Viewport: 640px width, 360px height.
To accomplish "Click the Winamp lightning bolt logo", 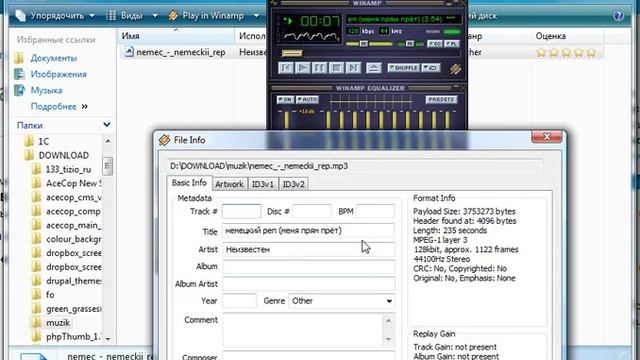I will 456,69.
